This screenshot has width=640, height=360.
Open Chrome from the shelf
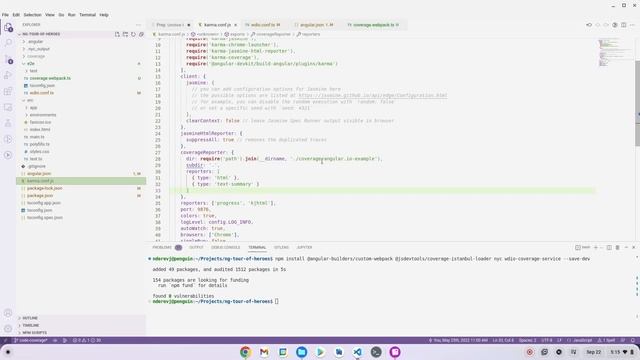(x=245, y=352)
